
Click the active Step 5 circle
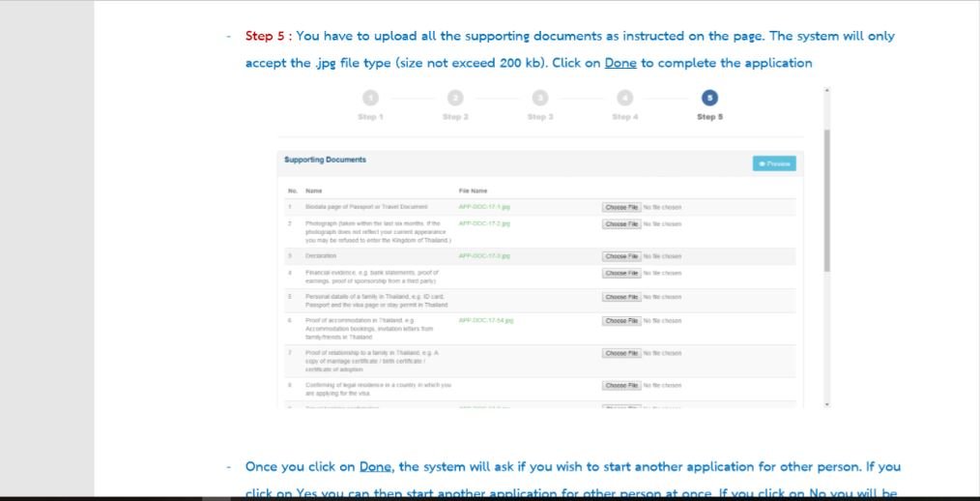(x=709, y=98)
